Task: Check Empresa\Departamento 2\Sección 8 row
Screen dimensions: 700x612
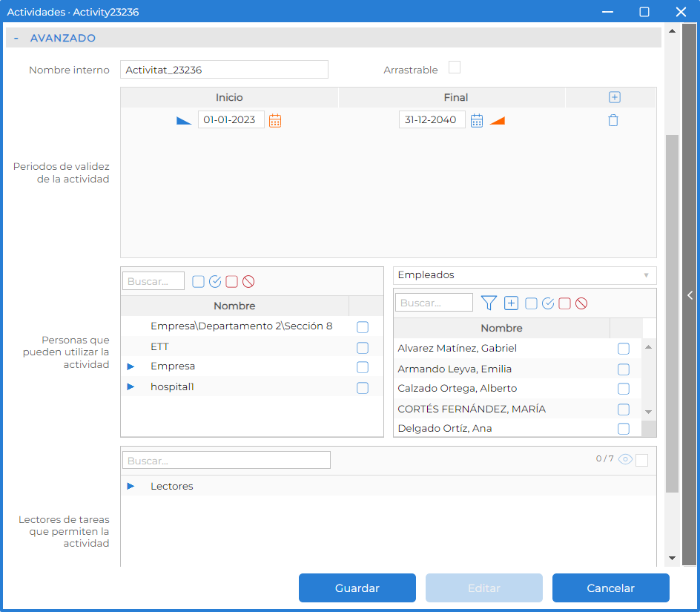Action: click(363, 327)
